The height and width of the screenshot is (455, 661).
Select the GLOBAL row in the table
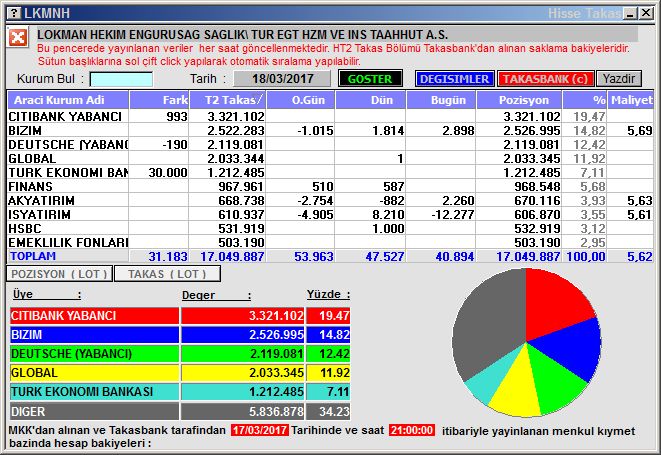[x=330, y=159]
